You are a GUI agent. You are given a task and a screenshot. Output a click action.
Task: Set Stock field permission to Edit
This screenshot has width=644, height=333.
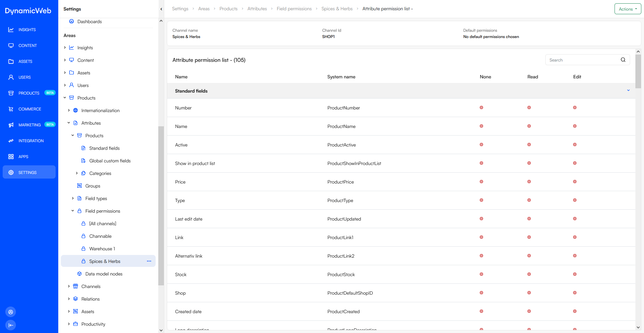point(575,274)
